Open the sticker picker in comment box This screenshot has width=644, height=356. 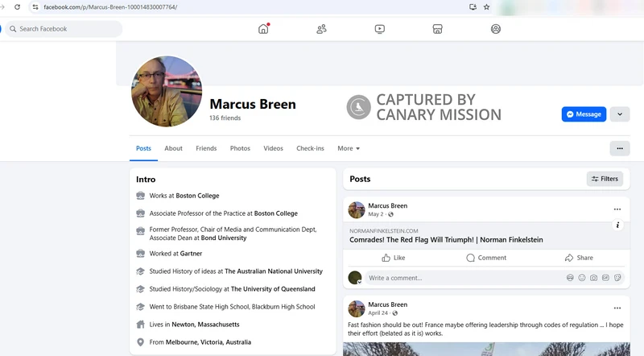617,278
